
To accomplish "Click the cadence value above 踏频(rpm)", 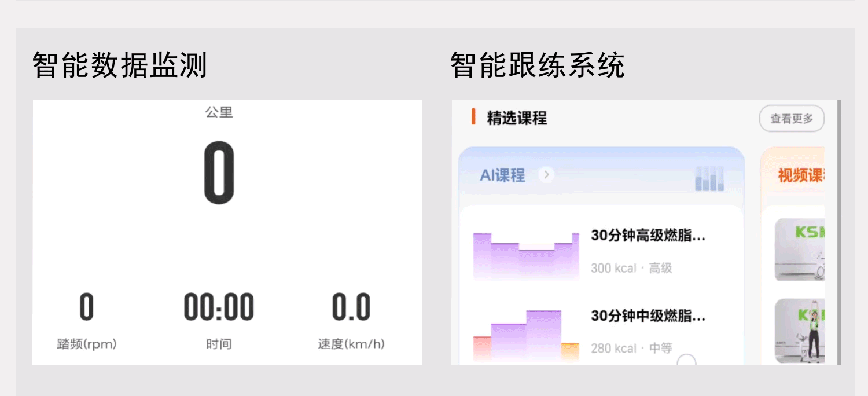I will click(87, 307).
